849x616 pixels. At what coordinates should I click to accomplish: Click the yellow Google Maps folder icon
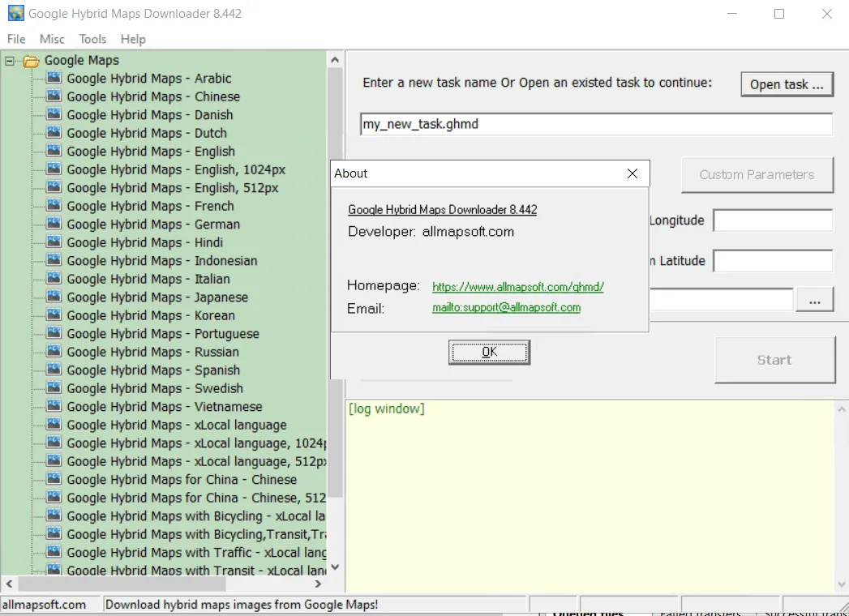[32, 61]
